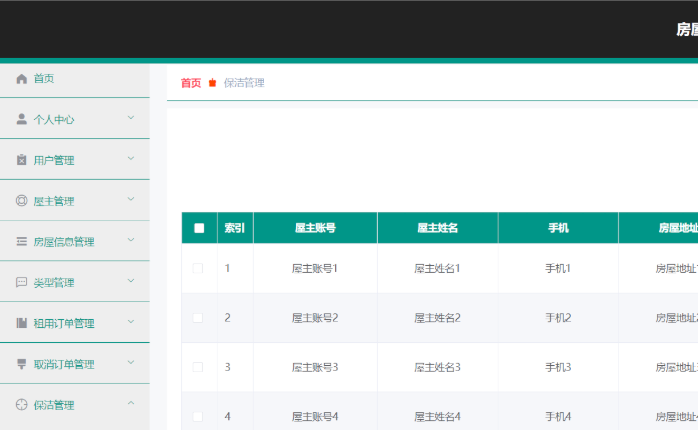Collapse the 保洁管理 menu chevron
The height and width of the screenshot is (430, 698).
coord(131,404)
